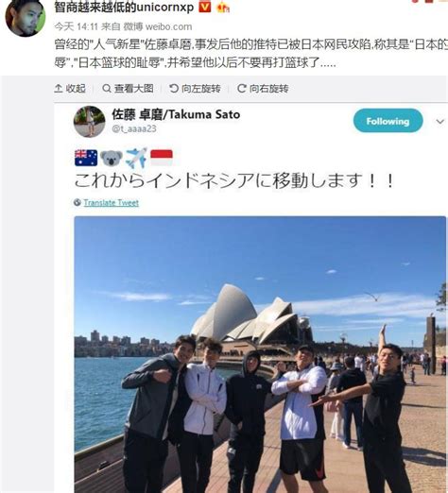This screenshot has width=448, height=493.
Task: Expand the tweet options chevron
Action: click(439, 122)
